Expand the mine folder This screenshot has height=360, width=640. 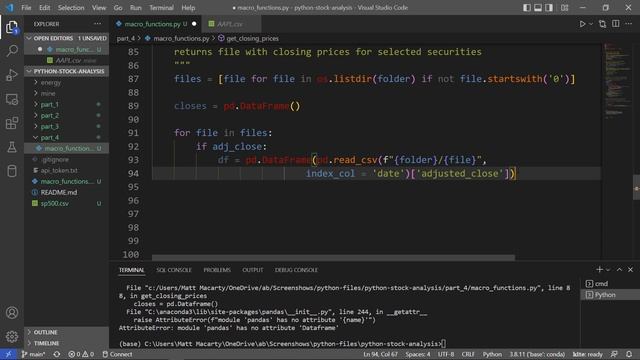tap(67, 93)
